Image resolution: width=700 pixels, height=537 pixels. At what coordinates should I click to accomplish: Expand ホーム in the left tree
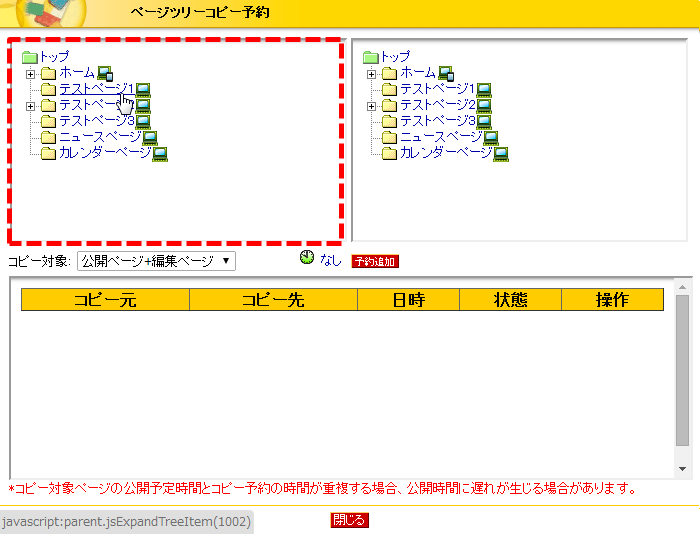click(x=30, y=74)
